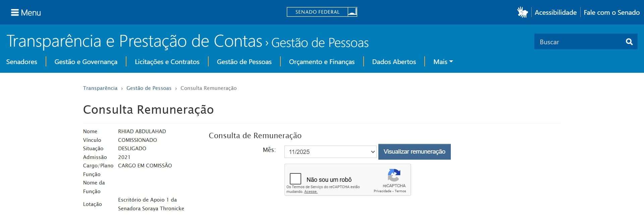The width and height of the screenshot is (644, 217).
Task: Click the search magnifying glass icon
Action: tap(629, 42)
